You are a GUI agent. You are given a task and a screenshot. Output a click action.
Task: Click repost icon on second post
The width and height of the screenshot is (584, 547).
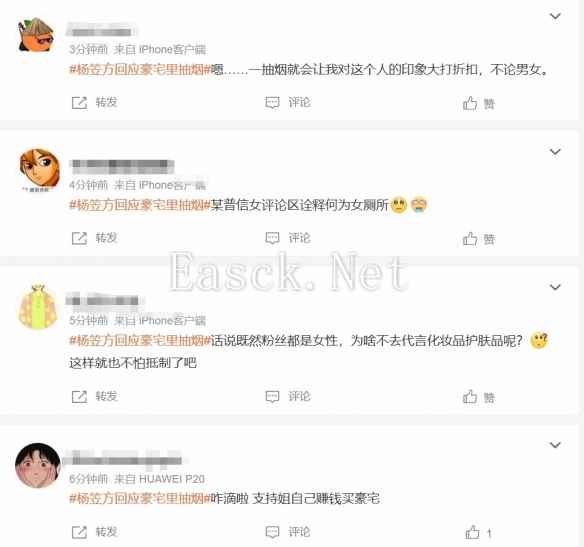click(79, 238)
